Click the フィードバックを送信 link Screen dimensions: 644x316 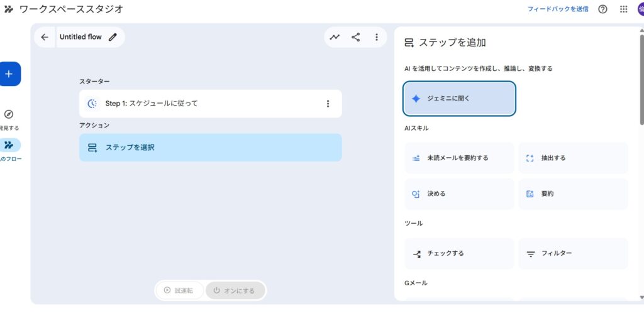(557, 9)
